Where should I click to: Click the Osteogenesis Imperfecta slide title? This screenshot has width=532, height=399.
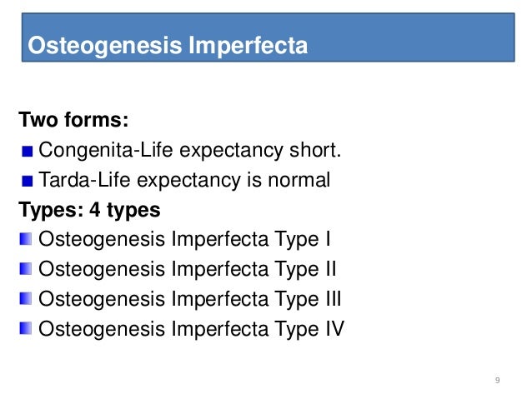168,46
